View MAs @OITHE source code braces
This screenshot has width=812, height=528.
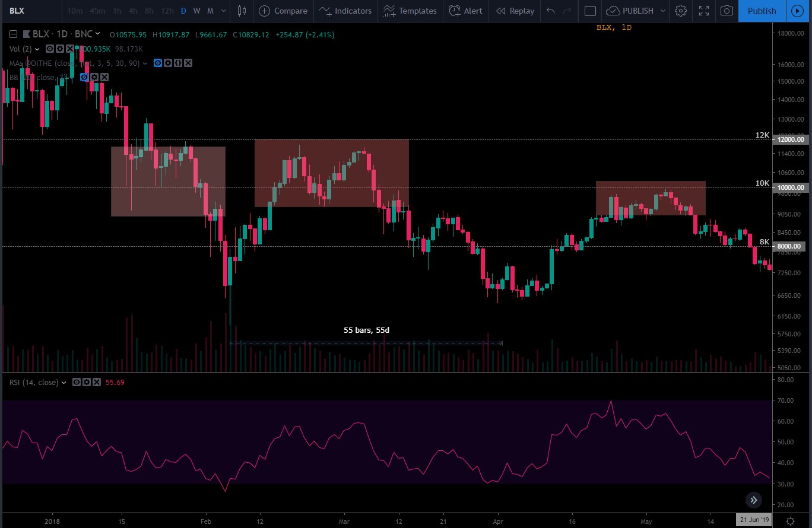[178, 63]
